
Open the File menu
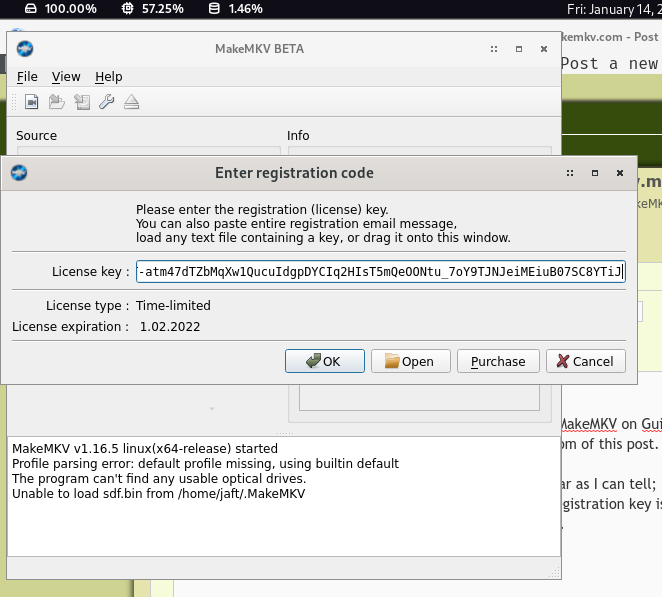coord(27,77)
